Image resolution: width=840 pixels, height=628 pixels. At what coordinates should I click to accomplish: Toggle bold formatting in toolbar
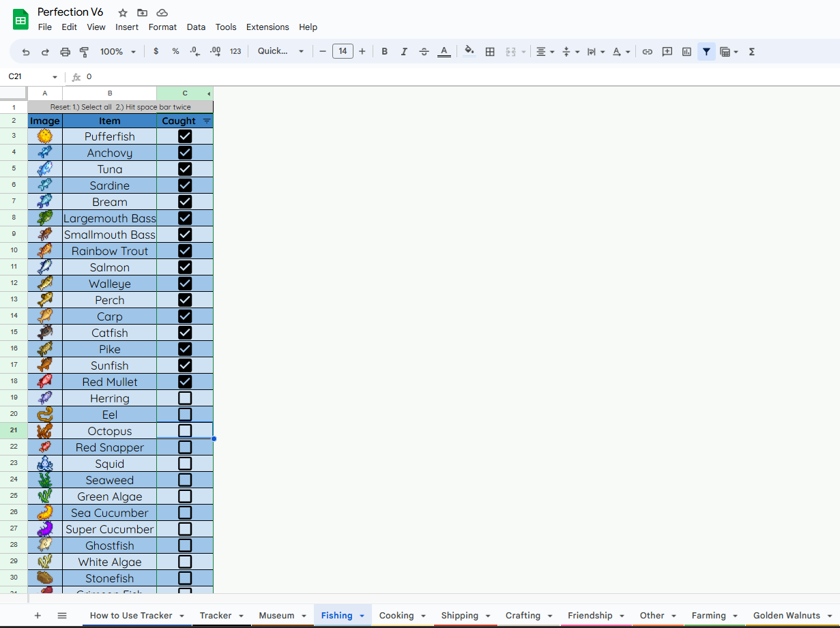pos(385,52)
